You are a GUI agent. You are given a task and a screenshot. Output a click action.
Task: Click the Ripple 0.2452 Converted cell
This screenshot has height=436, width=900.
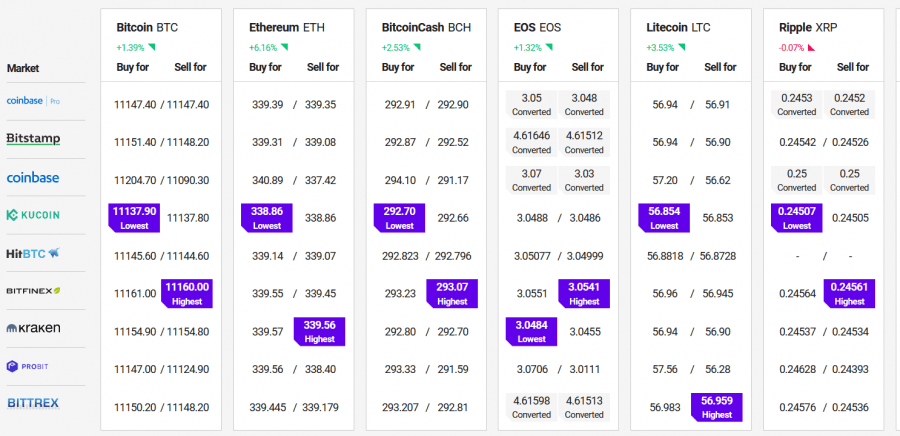(x=849, y=104)
